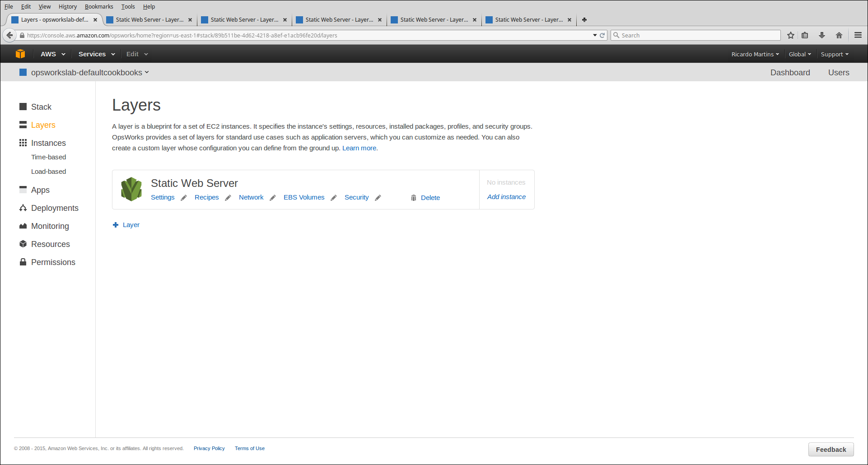
Task: Click the pencil icon next to Settings
Action: [x=184, y=198]
